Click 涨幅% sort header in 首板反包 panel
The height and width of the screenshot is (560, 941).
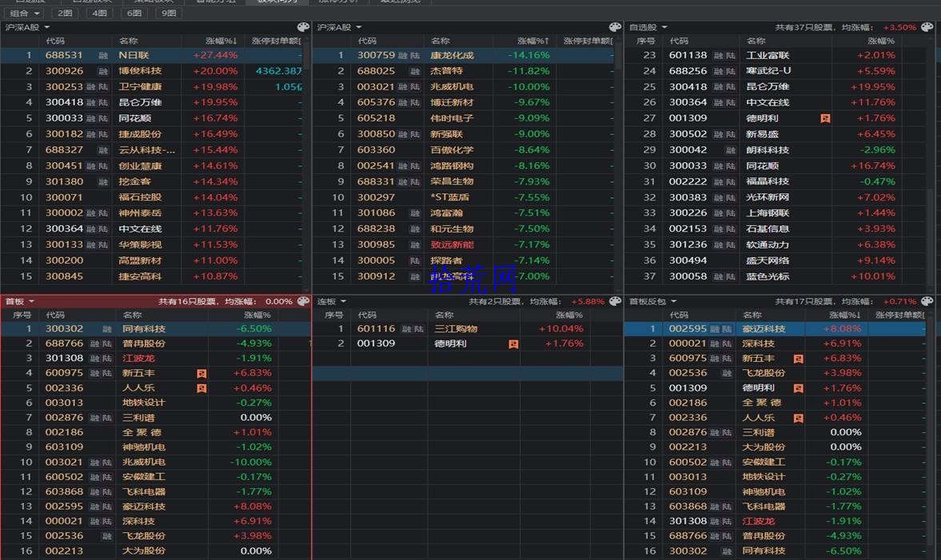[845, 315]
